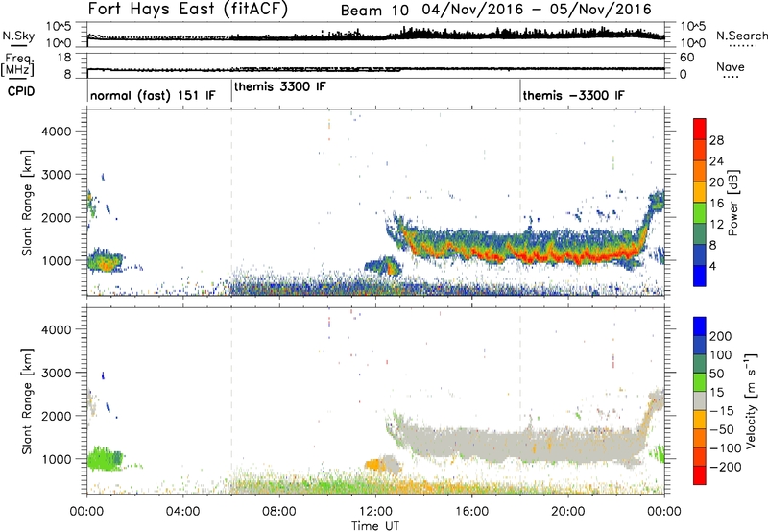Pick the blue top segment of Velocity colorbar
This screenshot has width=768, height=532.
tap(700, 326)
